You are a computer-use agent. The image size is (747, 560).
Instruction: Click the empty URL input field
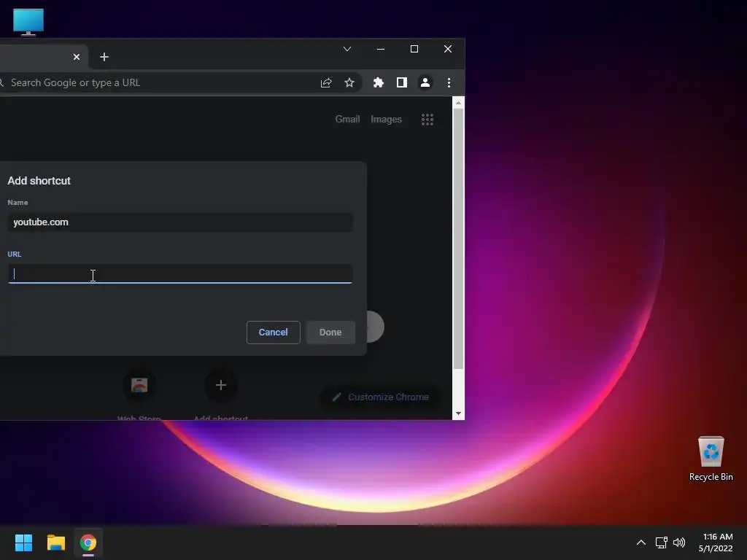tap(180, 274)
